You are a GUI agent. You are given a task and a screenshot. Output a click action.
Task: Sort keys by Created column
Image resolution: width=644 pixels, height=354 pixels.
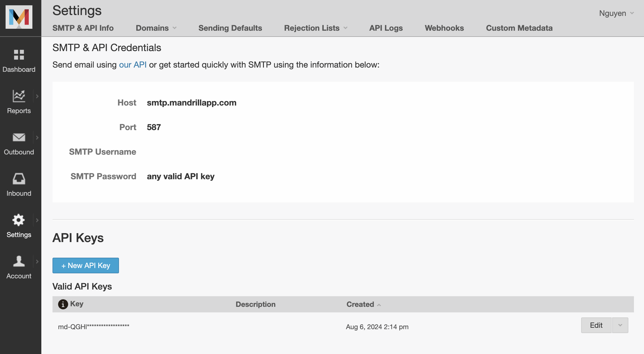coord(364,304)
